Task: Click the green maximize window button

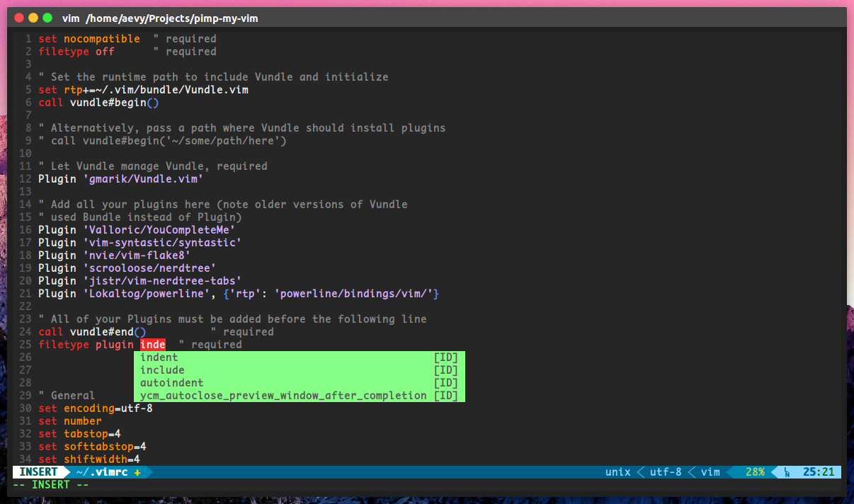Action: point(47,18)
